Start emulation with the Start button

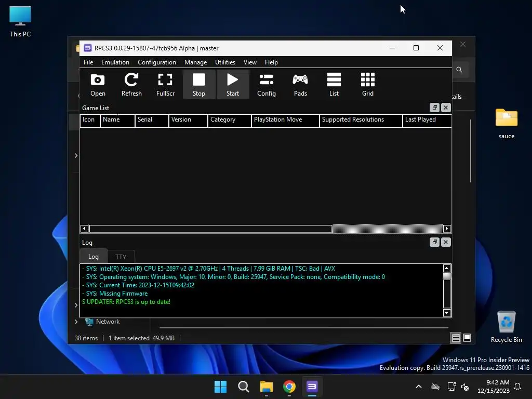click(233, 85)
